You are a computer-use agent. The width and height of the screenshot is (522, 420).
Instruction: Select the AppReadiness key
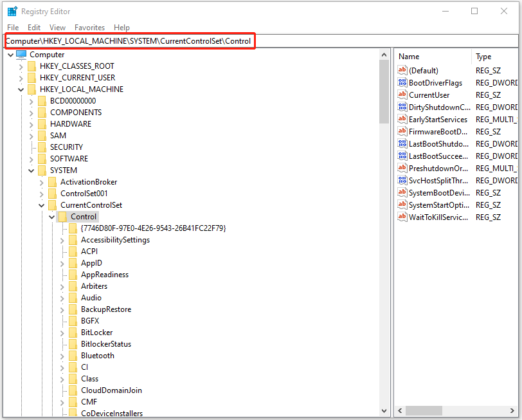click(x=105, y=275)
